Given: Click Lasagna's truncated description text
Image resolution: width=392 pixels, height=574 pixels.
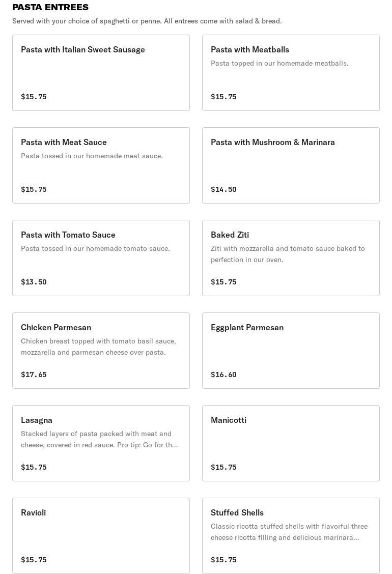Looking at the screenshot, I should tap(99, 439).
